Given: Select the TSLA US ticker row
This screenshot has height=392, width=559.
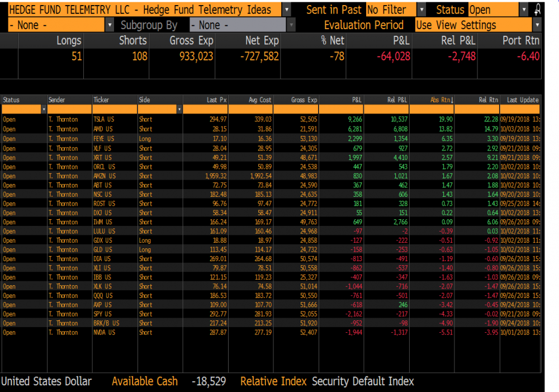Looking at the screenshot, I should [104, 119].
